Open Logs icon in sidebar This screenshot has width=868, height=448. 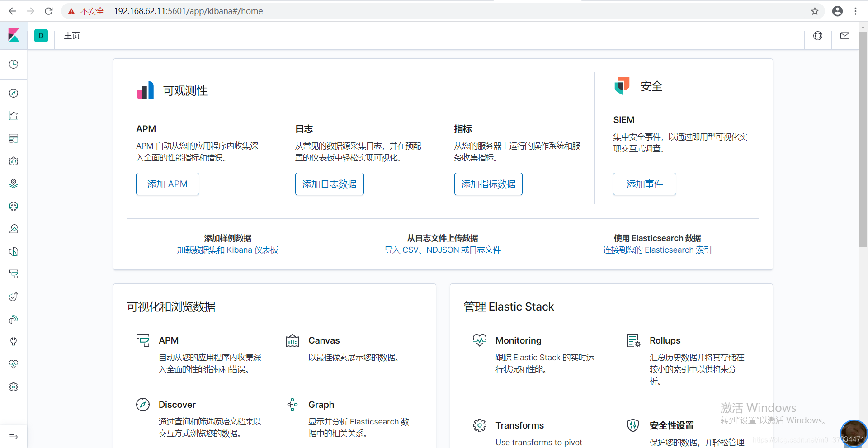[x=14, y=251]
